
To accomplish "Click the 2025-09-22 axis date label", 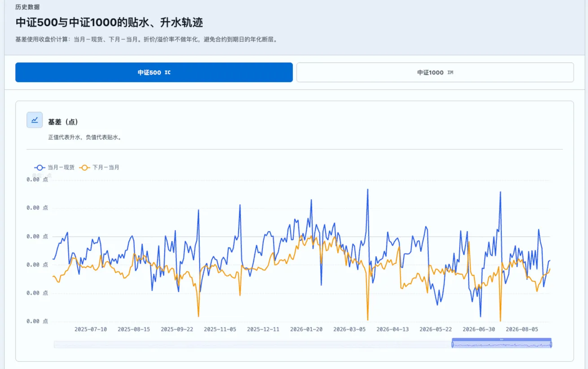I will [x=177, y=329].
